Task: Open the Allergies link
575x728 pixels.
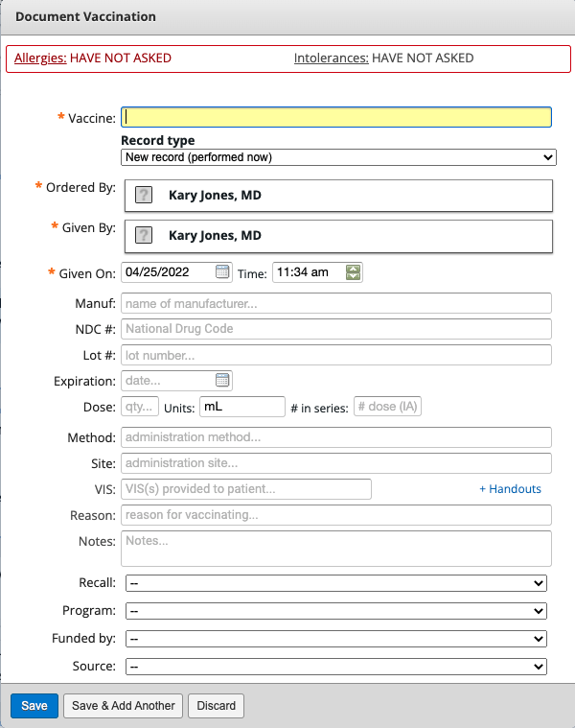Action: tap(40, 59)
